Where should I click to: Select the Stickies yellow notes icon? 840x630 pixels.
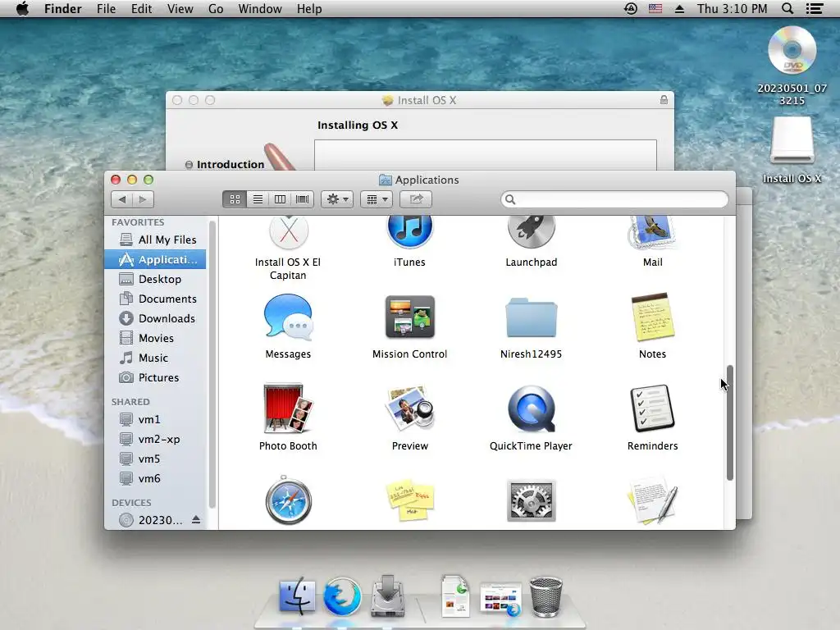pos(410,500)
